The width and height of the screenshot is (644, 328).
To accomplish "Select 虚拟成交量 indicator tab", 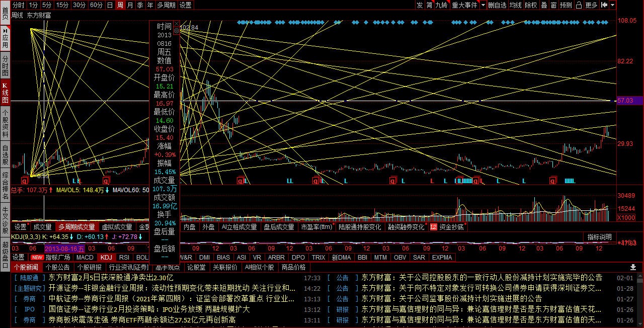I will 116,227.
